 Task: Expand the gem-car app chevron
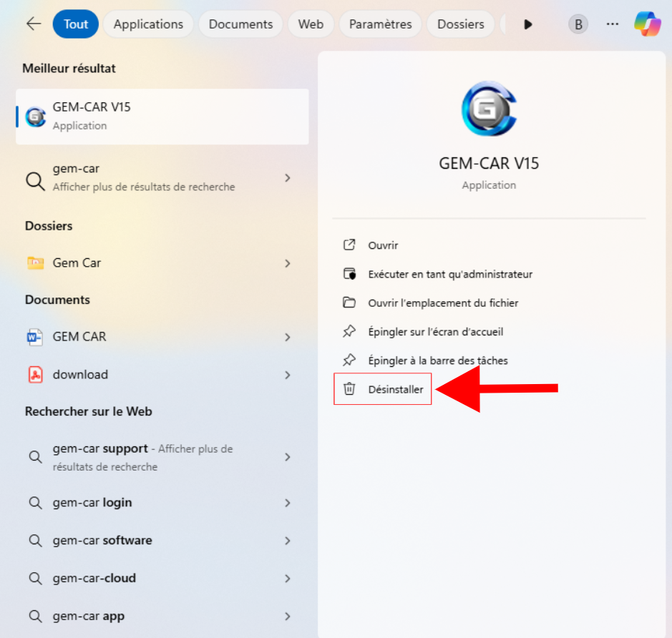tap(288, 617)
